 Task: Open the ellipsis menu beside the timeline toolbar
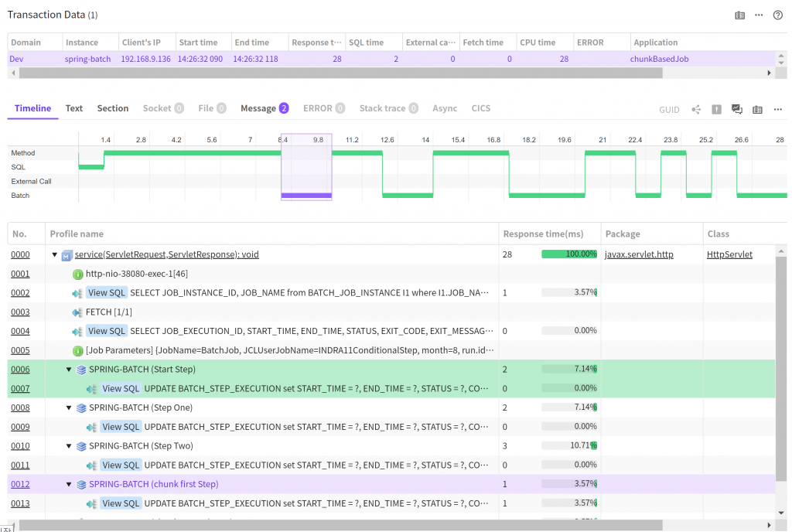pyautogui.click(x=777, y=109)
